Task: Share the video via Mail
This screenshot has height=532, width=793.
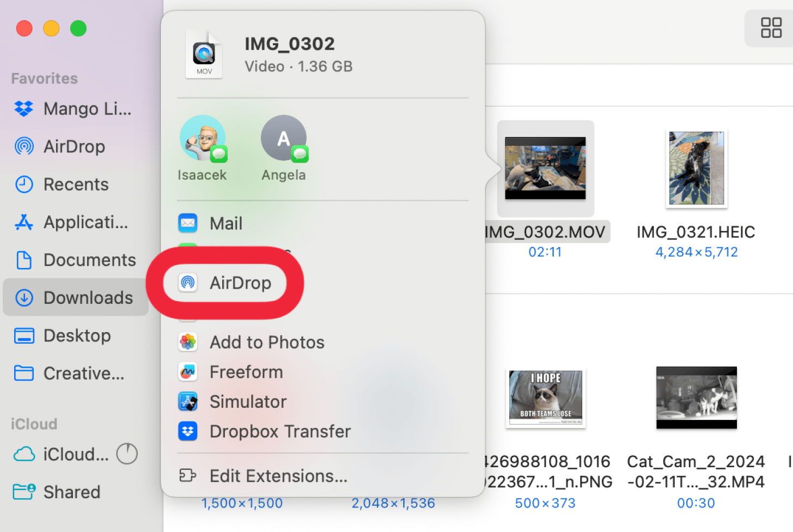Action: [225, 223]
